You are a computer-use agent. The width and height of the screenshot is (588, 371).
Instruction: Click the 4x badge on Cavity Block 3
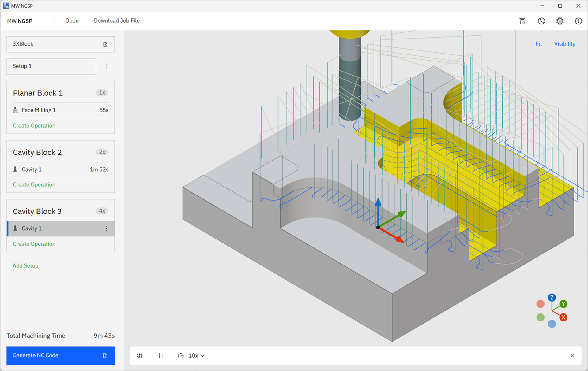pyautogui.click(x=102, y=211)
